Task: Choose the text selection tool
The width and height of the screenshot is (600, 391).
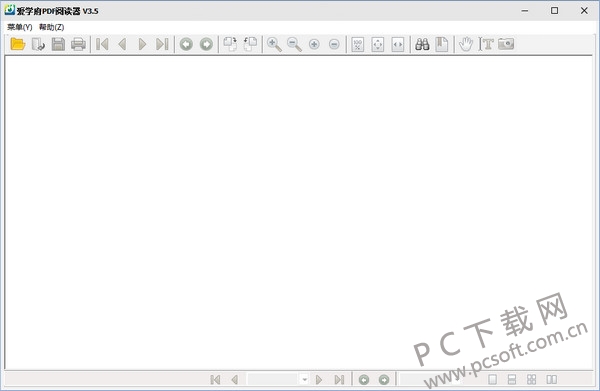Action: [x=486, y=44]
